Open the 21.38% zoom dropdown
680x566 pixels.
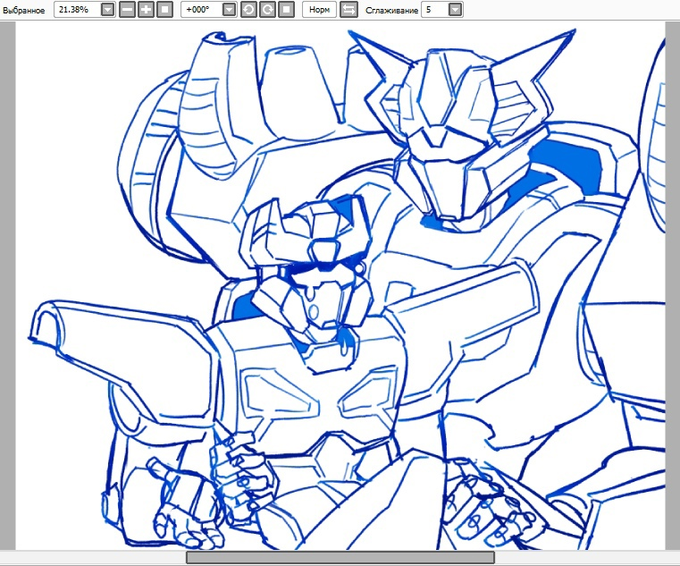point(108,10)
